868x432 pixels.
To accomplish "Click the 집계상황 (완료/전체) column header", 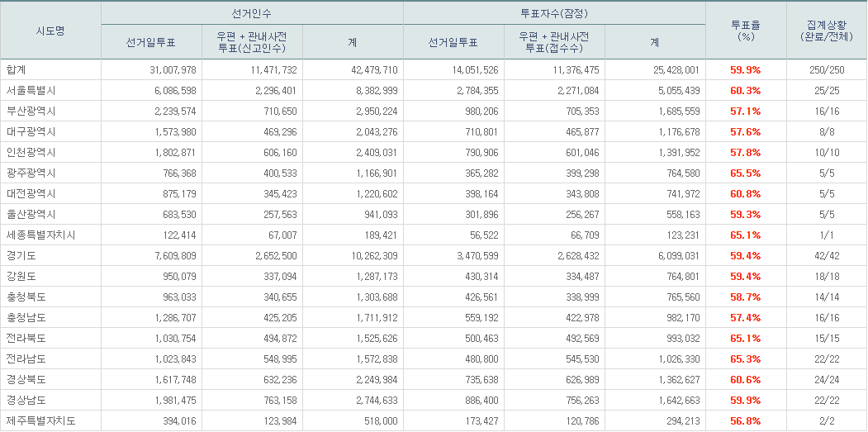I will point(826,31).
